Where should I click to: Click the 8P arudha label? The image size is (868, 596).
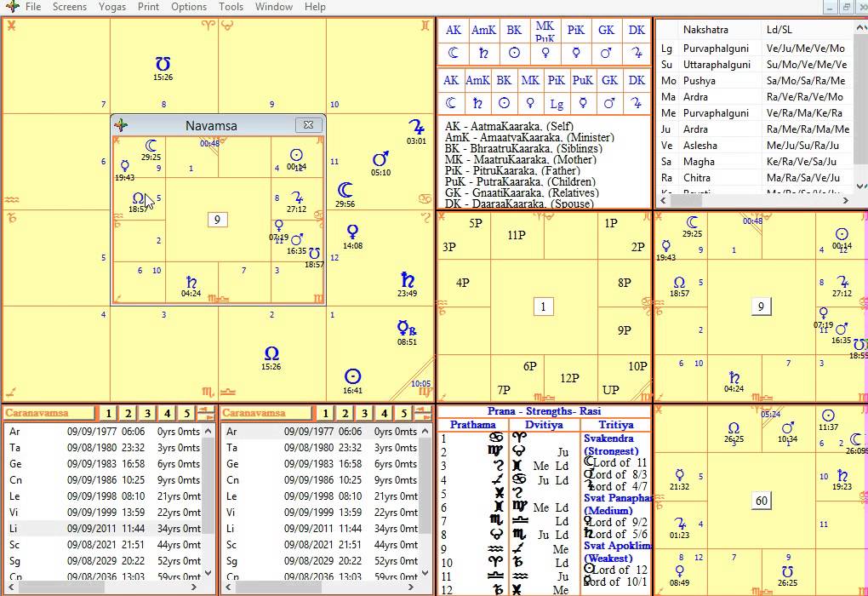click(625, 283)
